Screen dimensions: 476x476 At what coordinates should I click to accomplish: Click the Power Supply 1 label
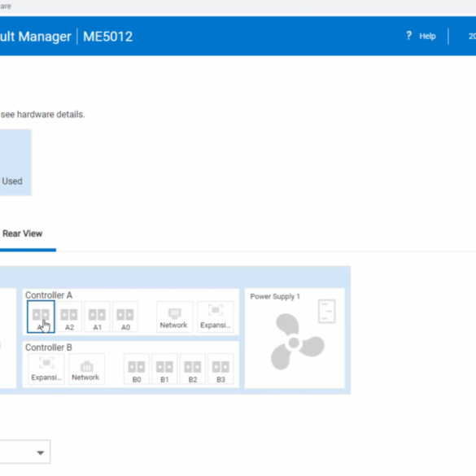(275, 296)
